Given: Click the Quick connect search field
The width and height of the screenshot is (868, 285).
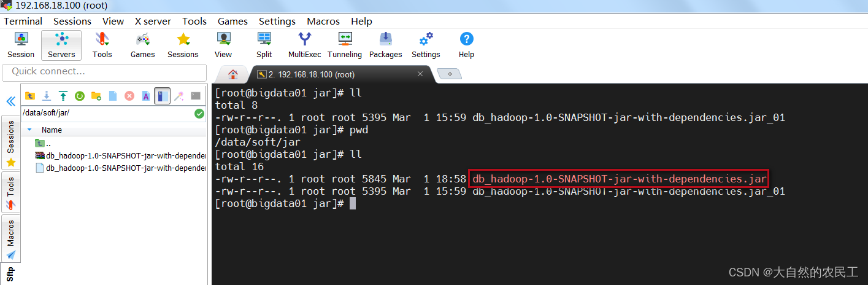Looking at the screenshot, I should coord(104,72).
